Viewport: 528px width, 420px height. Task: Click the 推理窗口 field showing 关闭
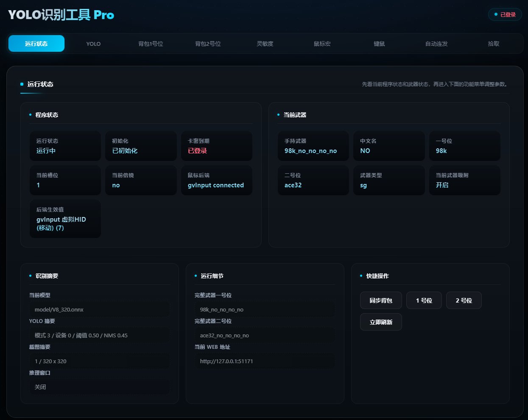tap(99, 387)
